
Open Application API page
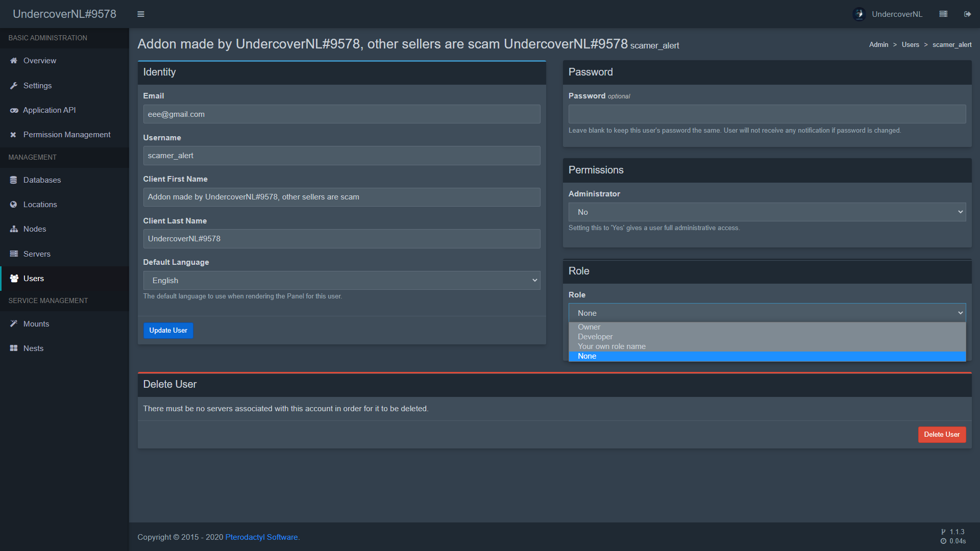(64, 110)
